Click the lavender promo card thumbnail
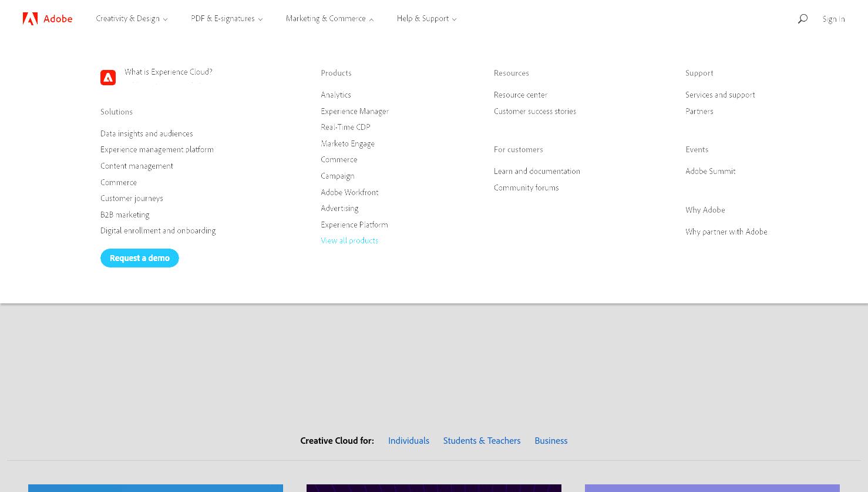 pos(712,488)
